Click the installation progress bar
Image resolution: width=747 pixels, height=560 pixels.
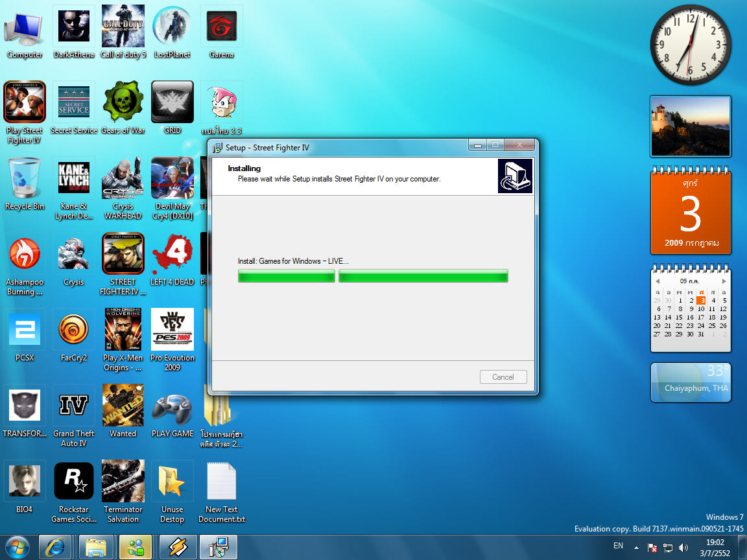373,275
